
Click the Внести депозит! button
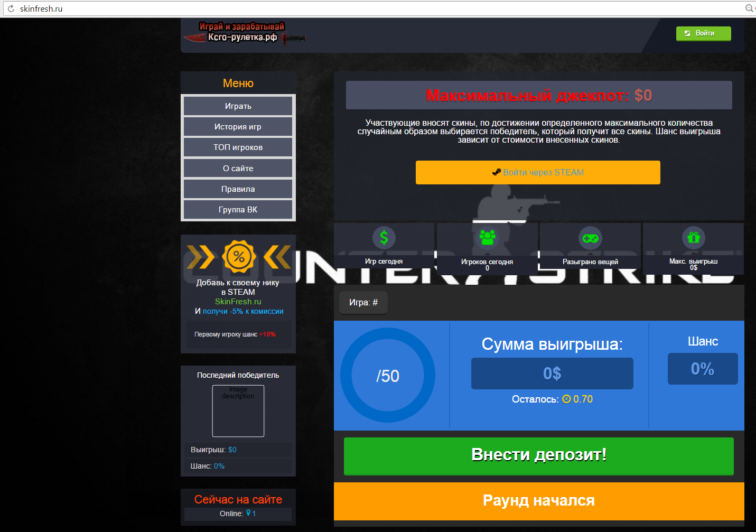point(539,456)
